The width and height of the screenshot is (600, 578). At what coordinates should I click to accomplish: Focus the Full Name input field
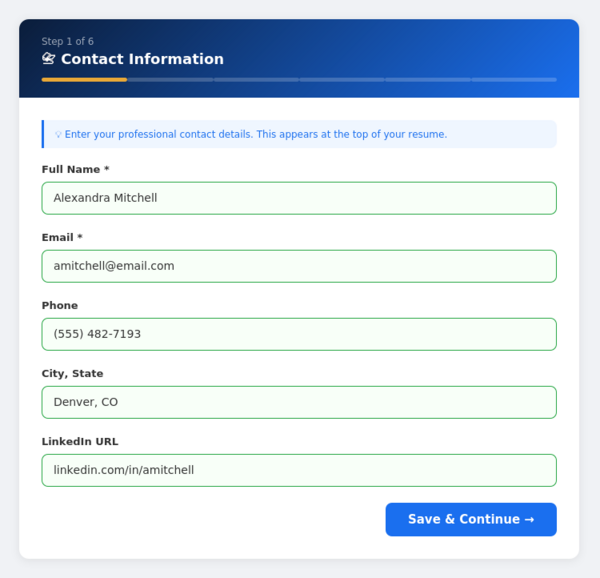tap(299, 198)
